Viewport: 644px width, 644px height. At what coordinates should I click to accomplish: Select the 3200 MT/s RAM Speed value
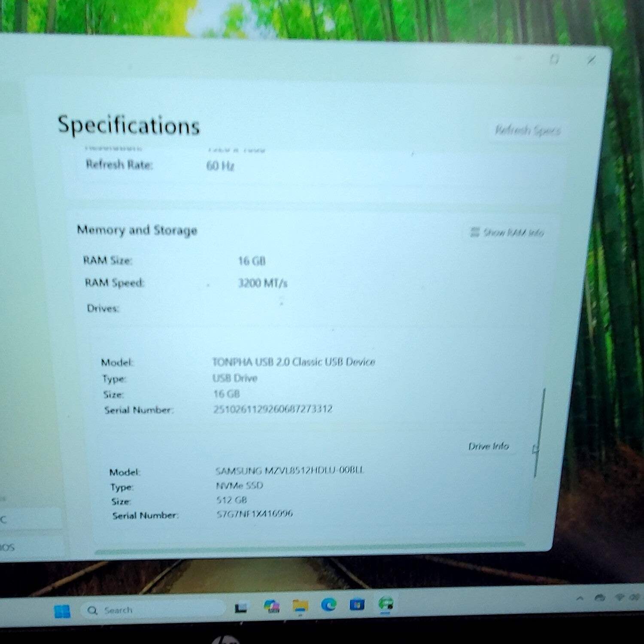pos(263,283)
